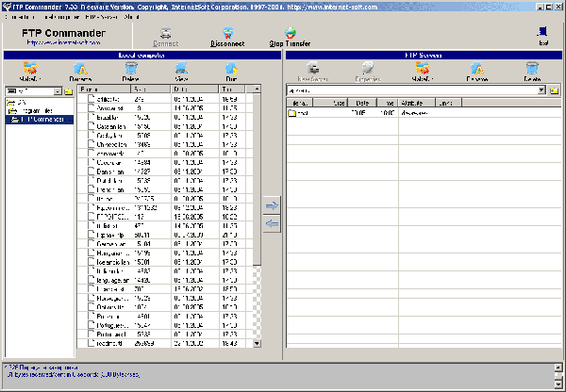Screen dimensions: 566x392
Task: Click the Stop Transfer globe icon
Action: 291,33
